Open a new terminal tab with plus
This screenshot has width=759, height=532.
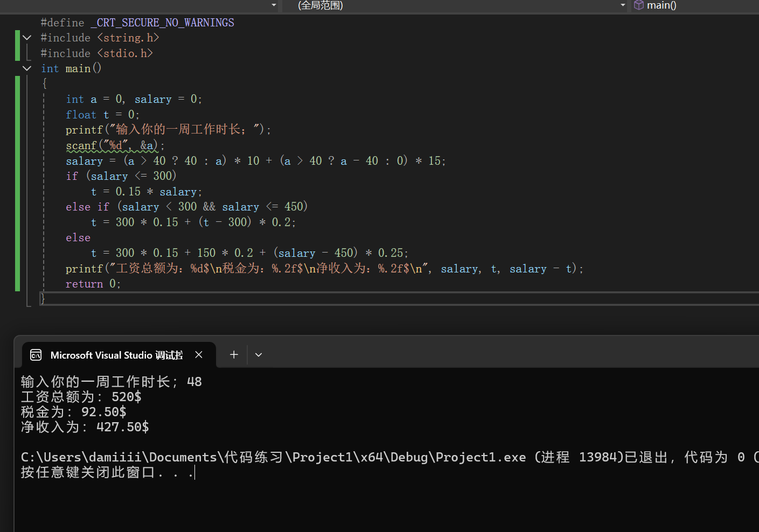pos(234,354)
